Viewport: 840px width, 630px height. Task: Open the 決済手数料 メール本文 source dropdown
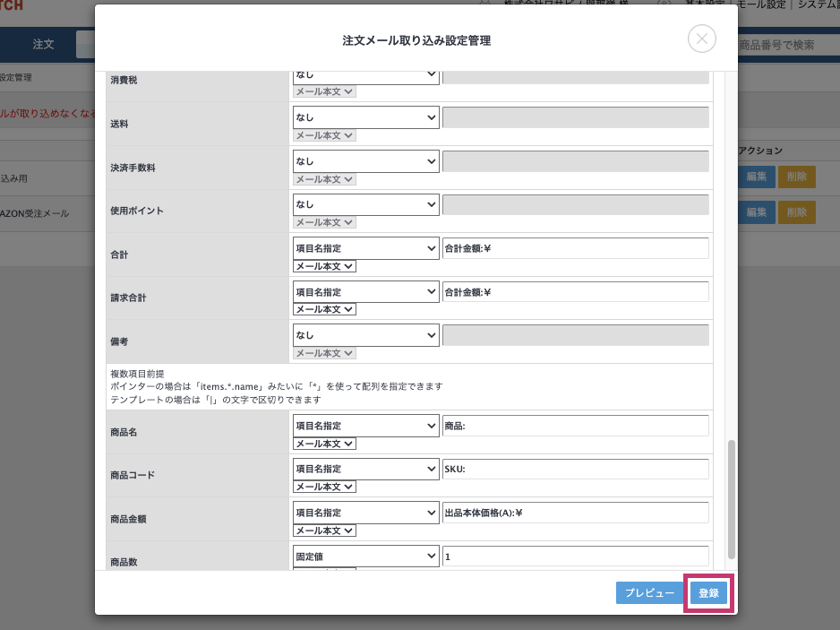pos(325,179)
